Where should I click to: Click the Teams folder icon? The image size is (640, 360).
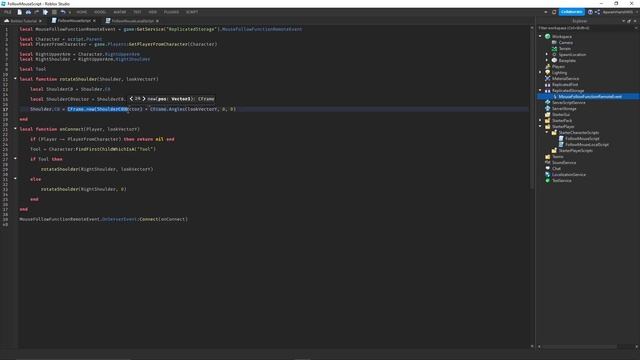pos(548,156)
